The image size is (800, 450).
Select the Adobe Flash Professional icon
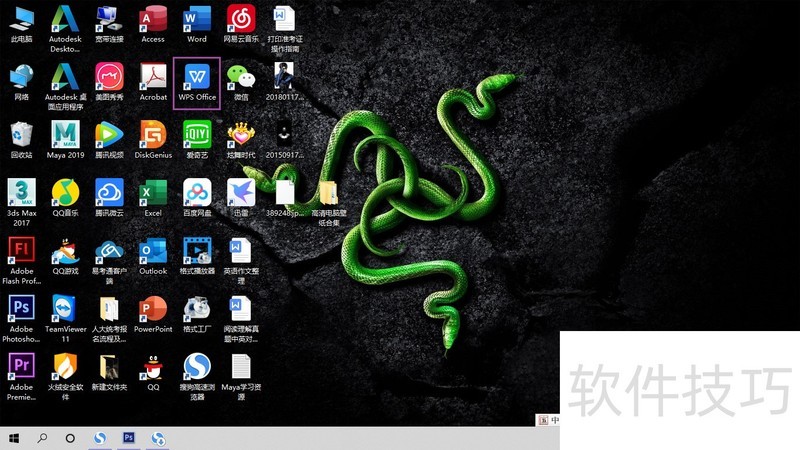click(x=21, y=260)
